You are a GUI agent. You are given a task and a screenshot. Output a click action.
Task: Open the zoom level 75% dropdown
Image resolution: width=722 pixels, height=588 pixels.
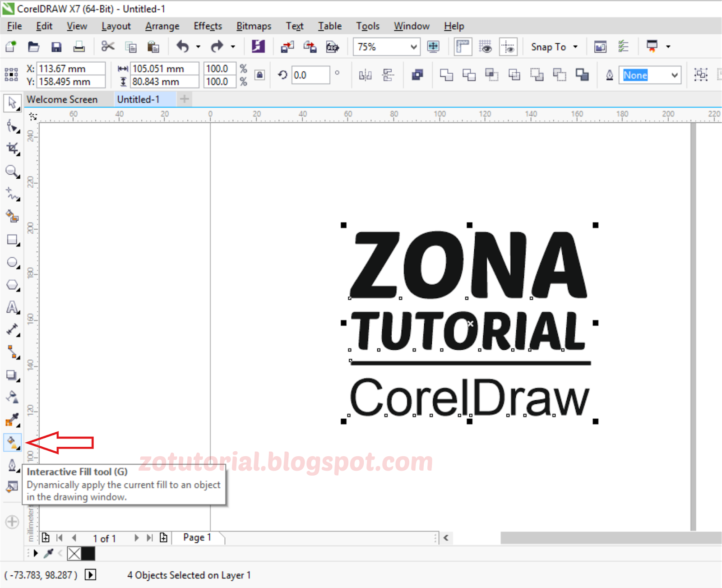coord(413,47)
